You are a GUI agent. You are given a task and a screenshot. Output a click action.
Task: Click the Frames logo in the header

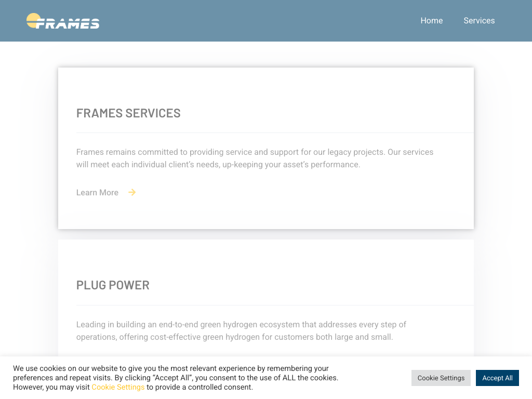[63, 21]
